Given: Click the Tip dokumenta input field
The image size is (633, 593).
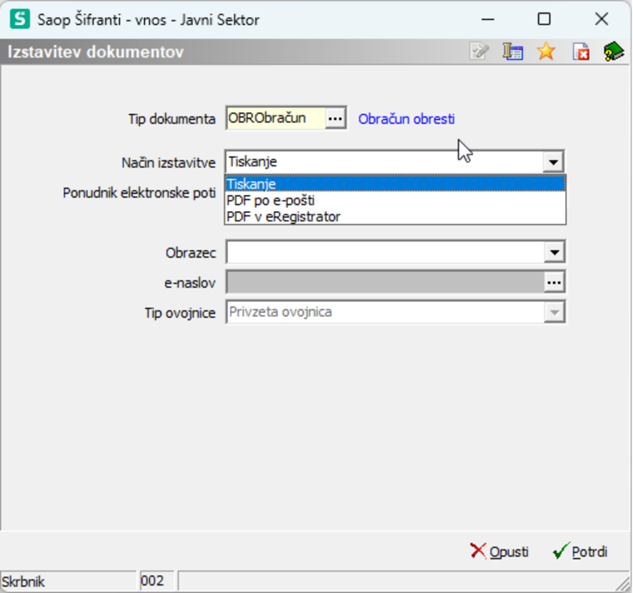Looking at the screenshot, I should click(276, 118).
